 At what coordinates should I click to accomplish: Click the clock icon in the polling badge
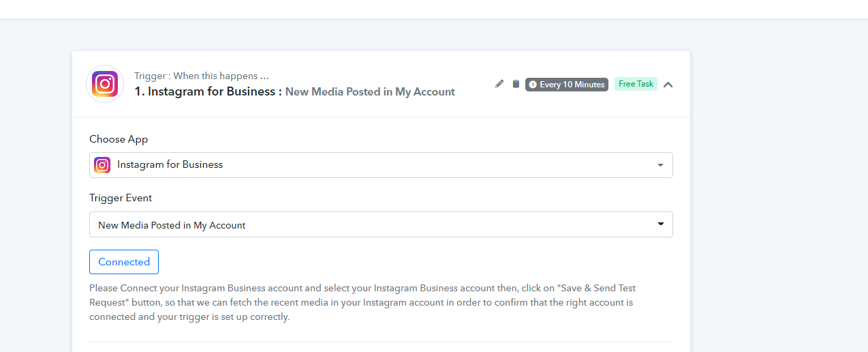pyautogui.click(x=533, y=85)
